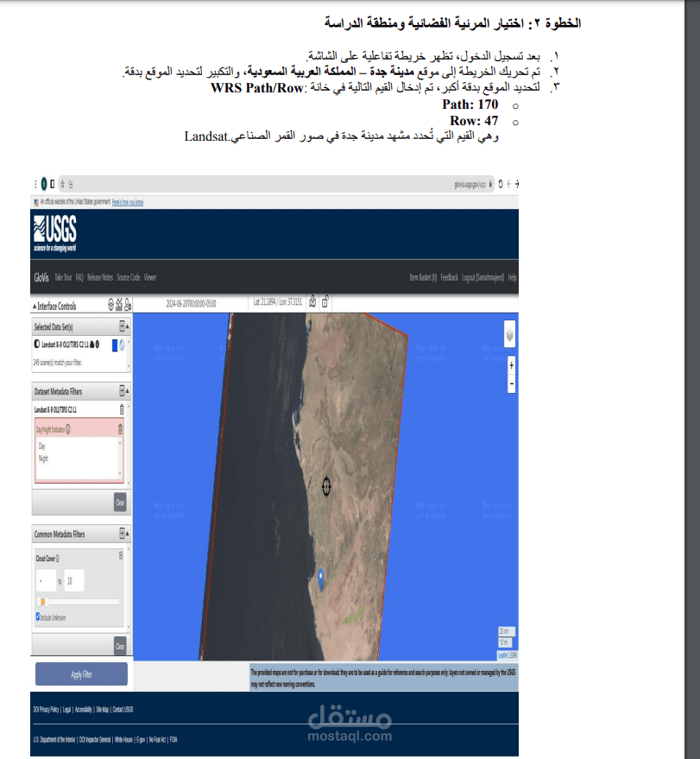Click the green browser profile avatar
Screen dimensions: 700x759
[43, 184]
